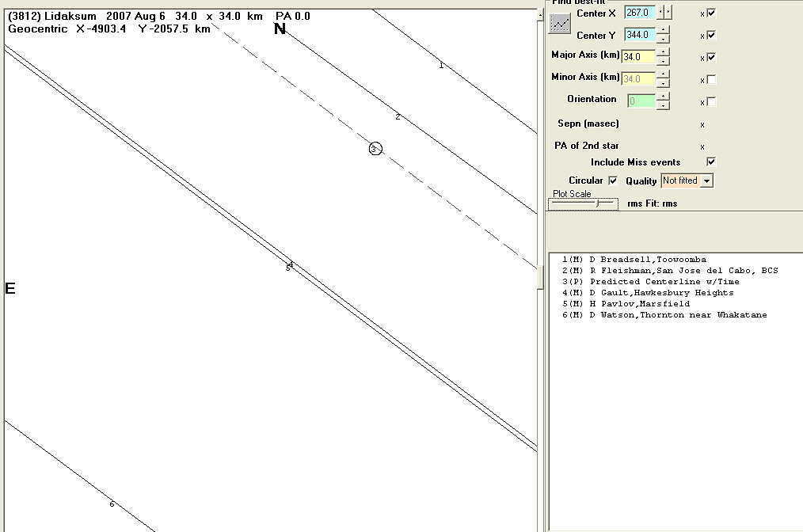Increase Center Y with the up arrow

[663, 31]
